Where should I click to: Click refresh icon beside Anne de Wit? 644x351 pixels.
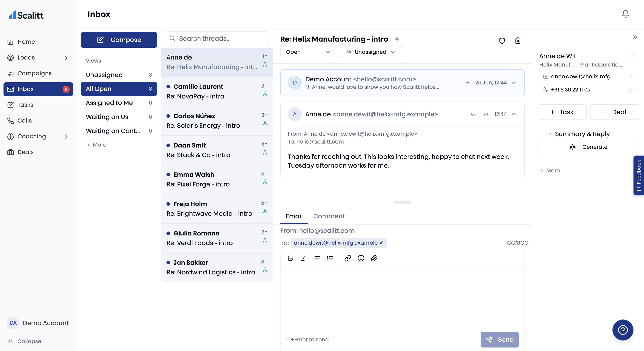point(633,56)
